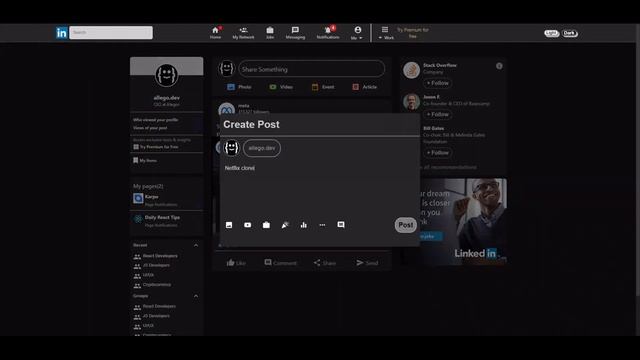Screen dimensions: 640x360
Task: Follow Stack Overflow company
Action: point(438,83)
